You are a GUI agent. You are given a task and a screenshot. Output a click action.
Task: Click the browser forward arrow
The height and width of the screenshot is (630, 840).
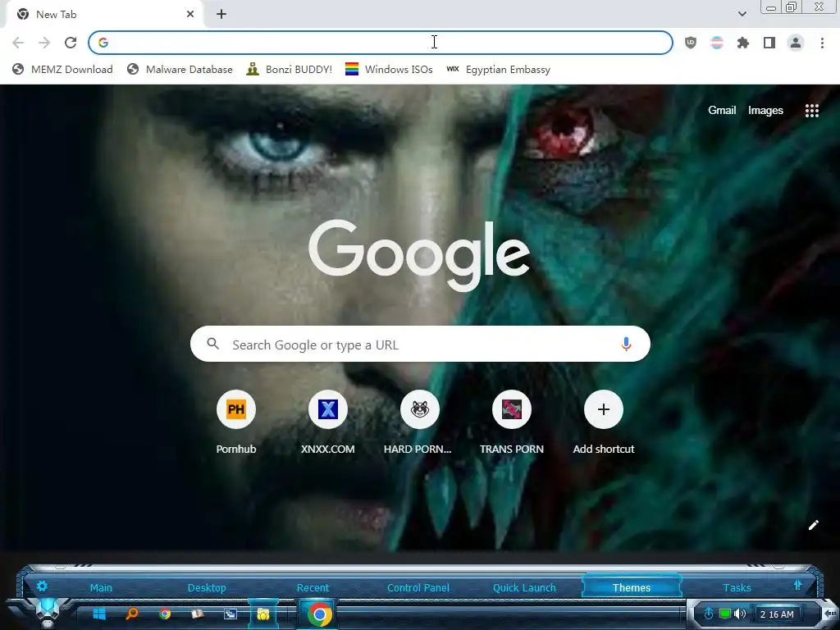44,43
